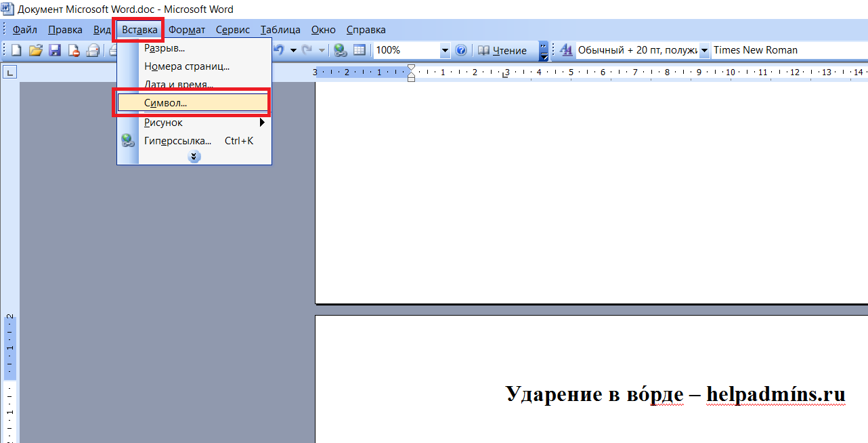Open the Формат menu
The width and height of the screenshot is (868, 443).
(187, 30)
